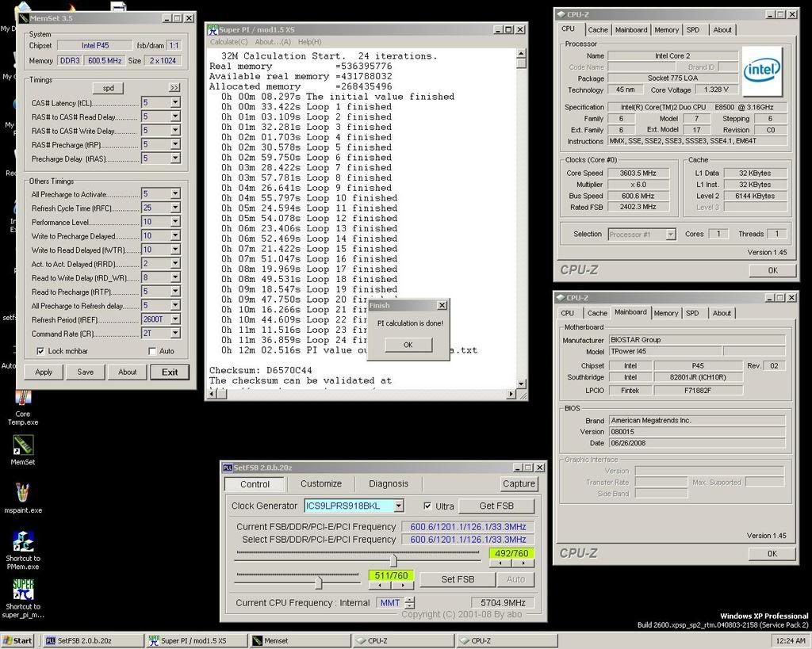
Task: Open Help(H) menu in Super PI
Action: pyautogui.click(x=310, y=41)
